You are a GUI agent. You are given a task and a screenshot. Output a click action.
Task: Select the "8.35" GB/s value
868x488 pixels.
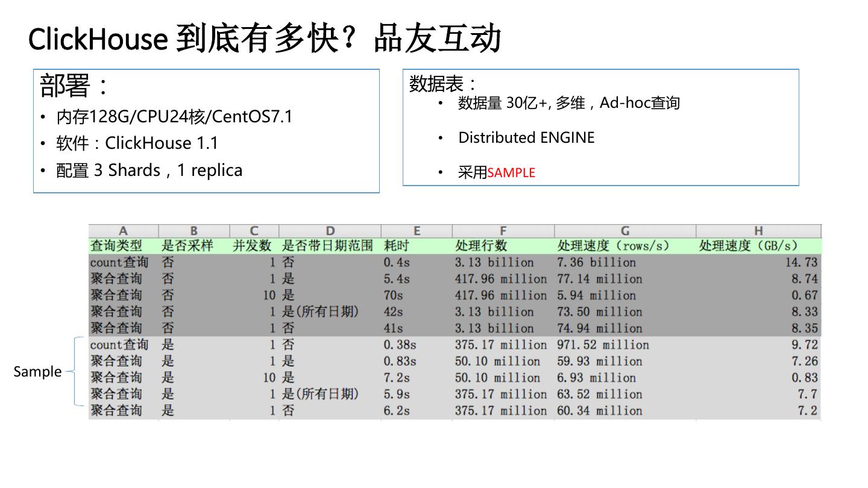805,328
